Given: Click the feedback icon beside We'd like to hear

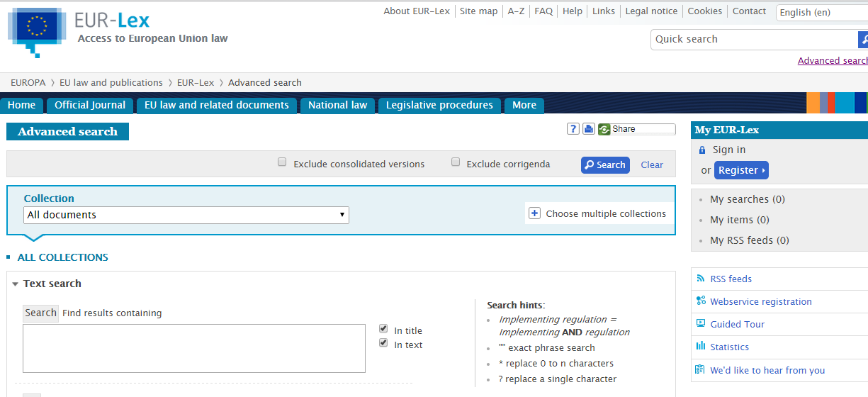Looking at the screenshot, I should tap(701, 369).
